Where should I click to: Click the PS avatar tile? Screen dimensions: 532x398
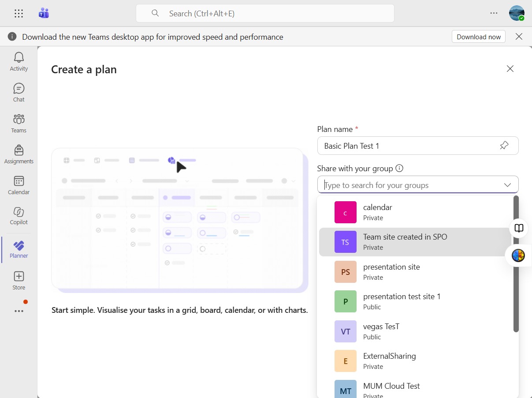point(346,272)
